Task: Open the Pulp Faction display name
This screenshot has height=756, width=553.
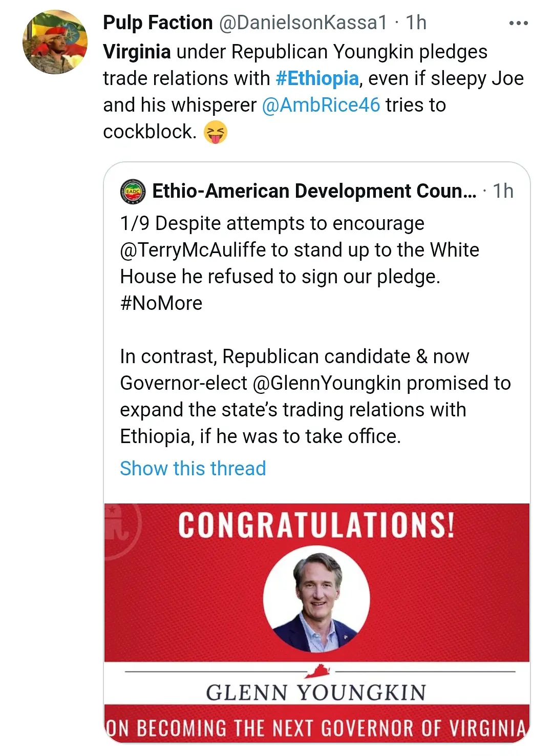Action: [x=158, y=23]
